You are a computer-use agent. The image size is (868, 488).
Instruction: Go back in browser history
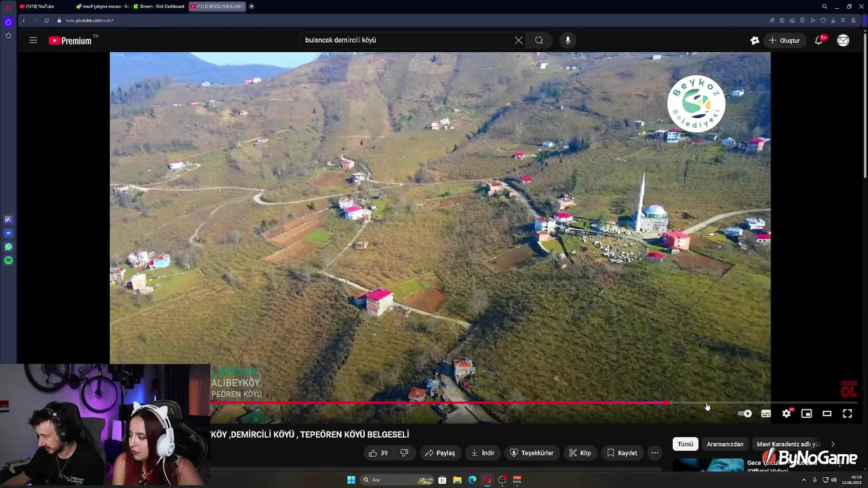click(23, 20)
